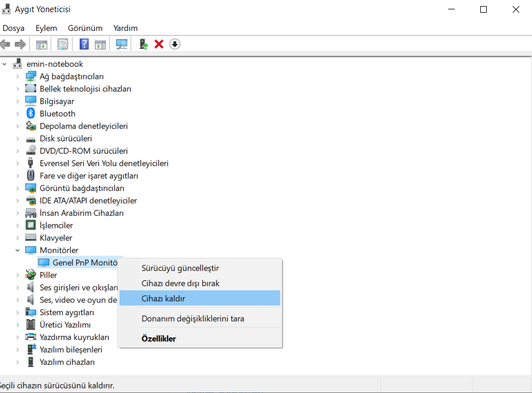Click the Properties sheet toolbar icon
Screen dimensions: 532x393
(x=63, y=44)
